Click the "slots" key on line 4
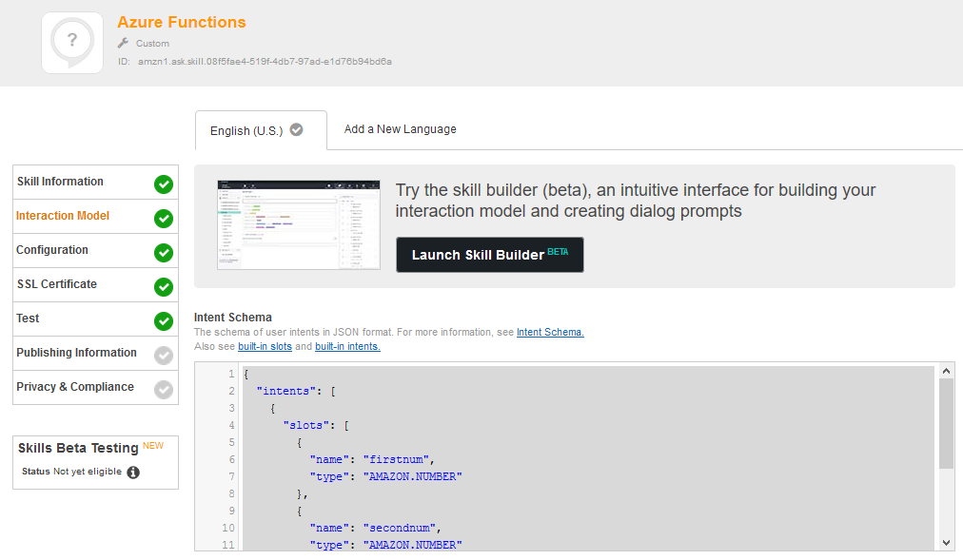 coord(306,426)
